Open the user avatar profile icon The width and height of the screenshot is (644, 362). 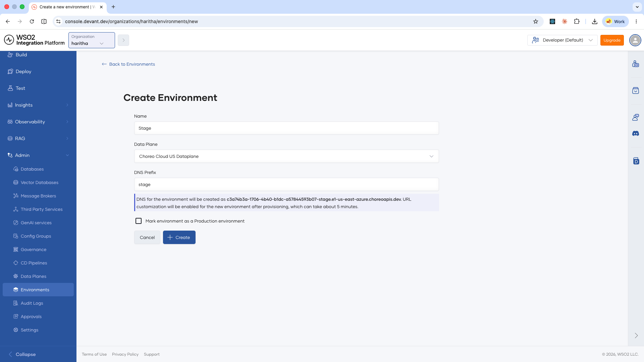click(635, 40)
